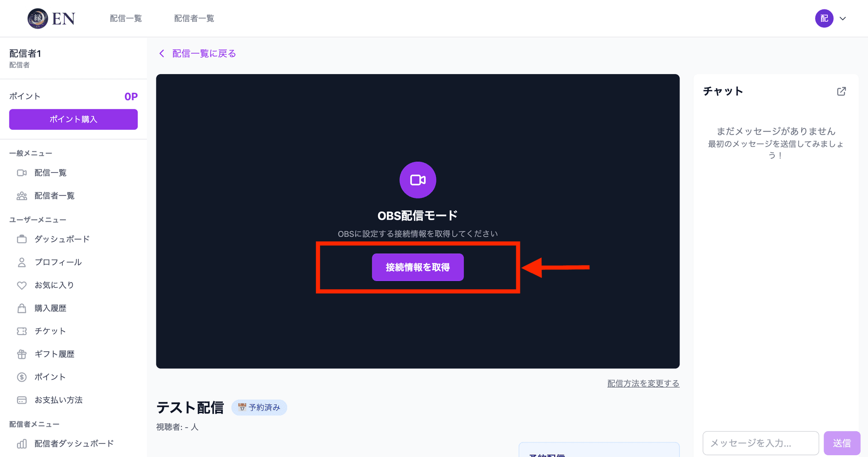Image resolution: width=868 pixels, height=457 pixels.
Task: Click the briefcase icon for ダッシュボード
Action: click(22, 239)
